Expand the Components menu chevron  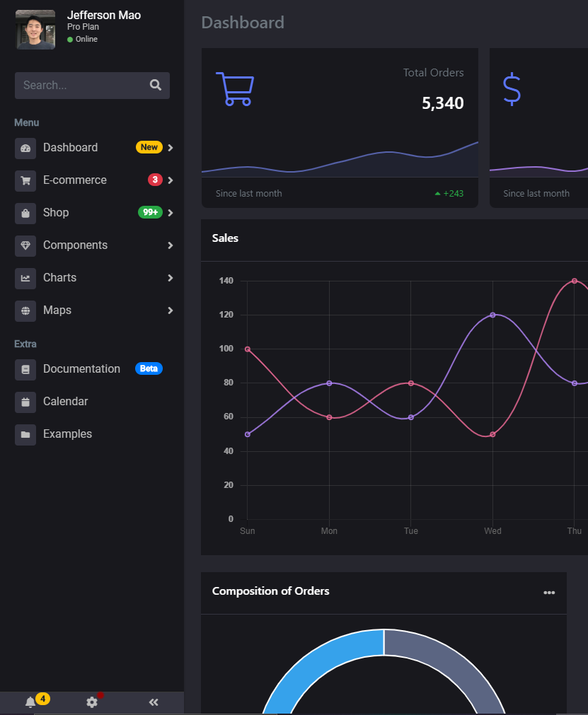[171, 245]
